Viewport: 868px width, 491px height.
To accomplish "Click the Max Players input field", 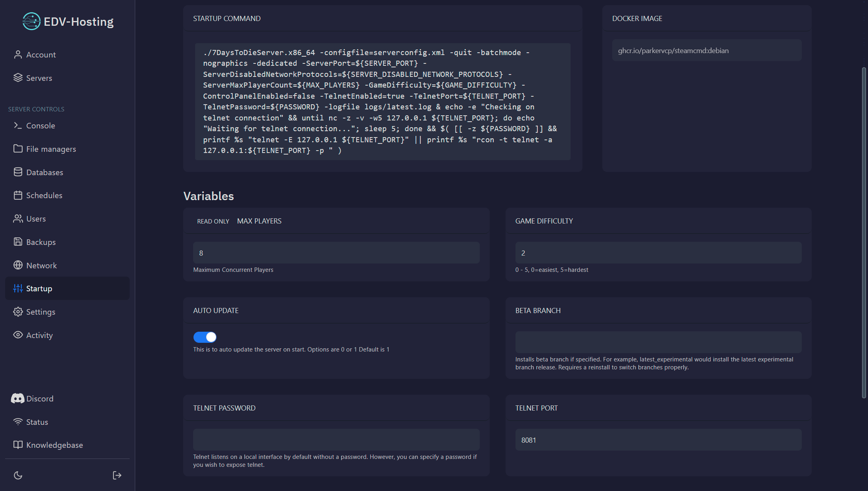I will (336, 253).
